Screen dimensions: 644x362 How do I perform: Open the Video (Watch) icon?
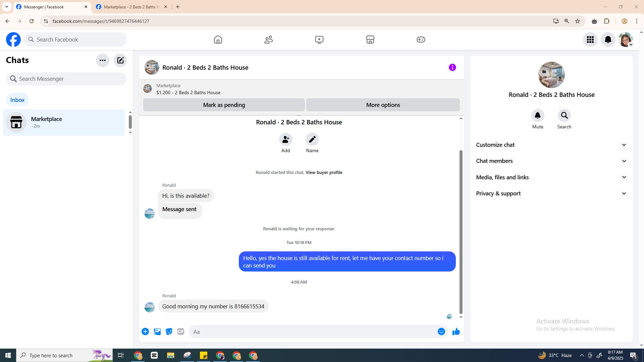click(x=319, y=40)
